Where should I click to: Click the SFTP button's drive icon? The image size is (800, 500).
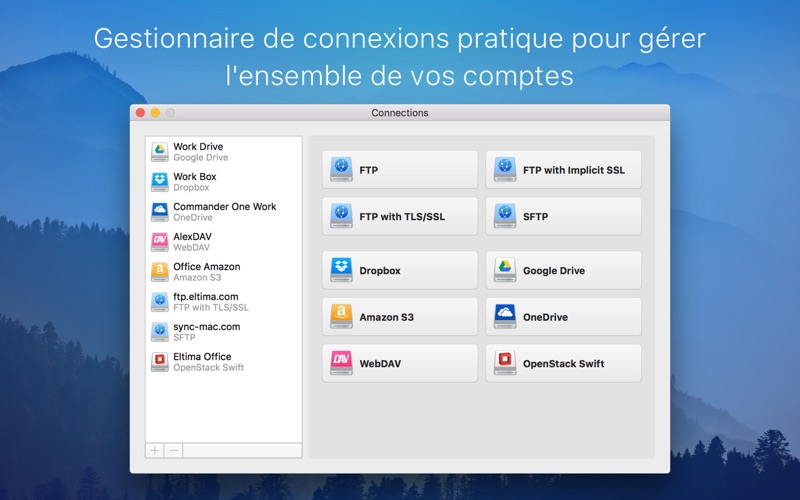505,216
